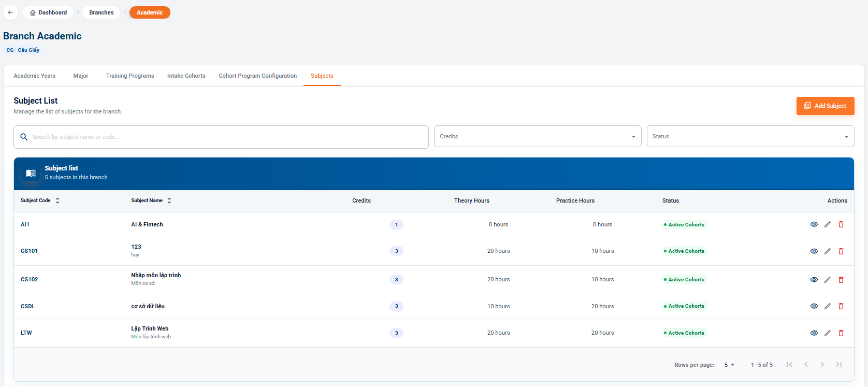Go to the first page of results
This screenshot has height=387, width=868.
(790, 365)
